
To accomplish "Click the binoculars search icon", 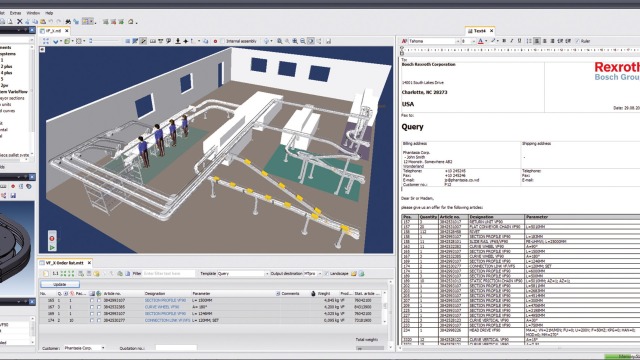I will pyautogui.click(x=68, y=22).
